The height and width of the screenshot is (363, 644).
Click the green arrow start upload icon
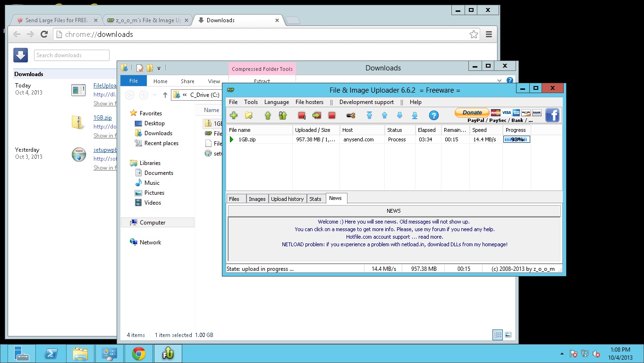click(x=268, y=115)
